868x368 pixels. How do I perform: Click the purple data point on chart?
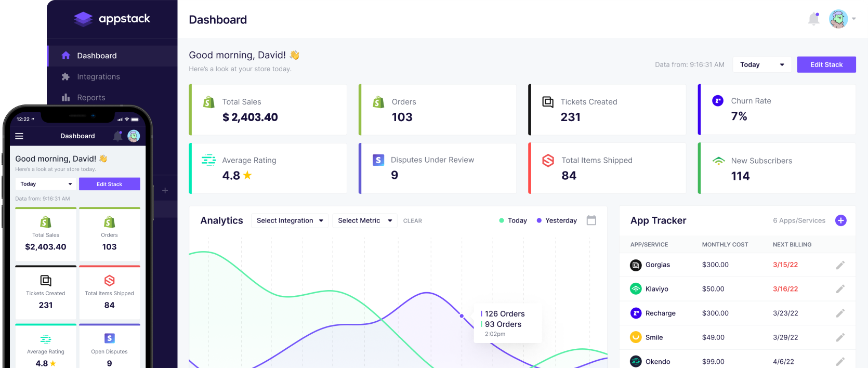(462, 316)
